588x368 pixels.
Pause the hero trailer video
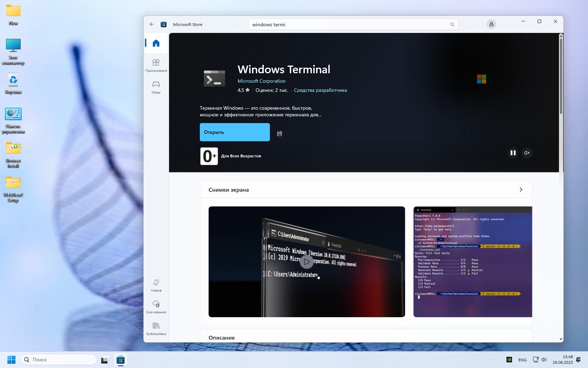513,153
